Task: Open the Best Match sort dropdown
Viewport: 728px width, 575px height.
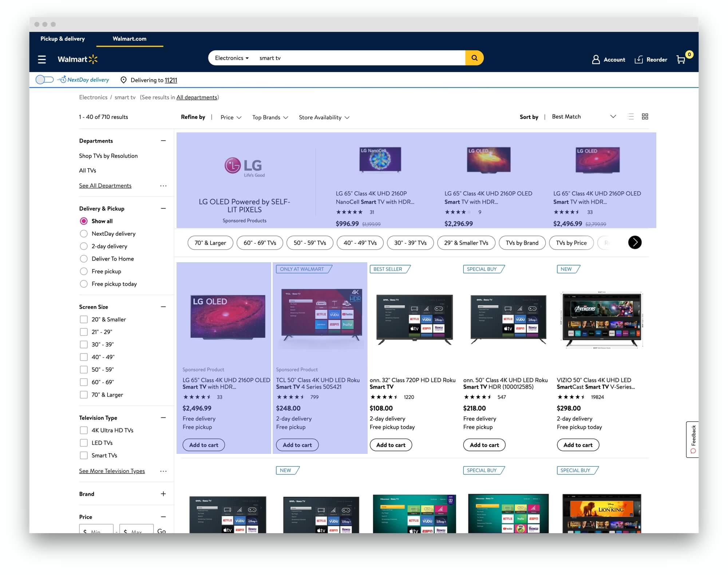Action: 584,116
